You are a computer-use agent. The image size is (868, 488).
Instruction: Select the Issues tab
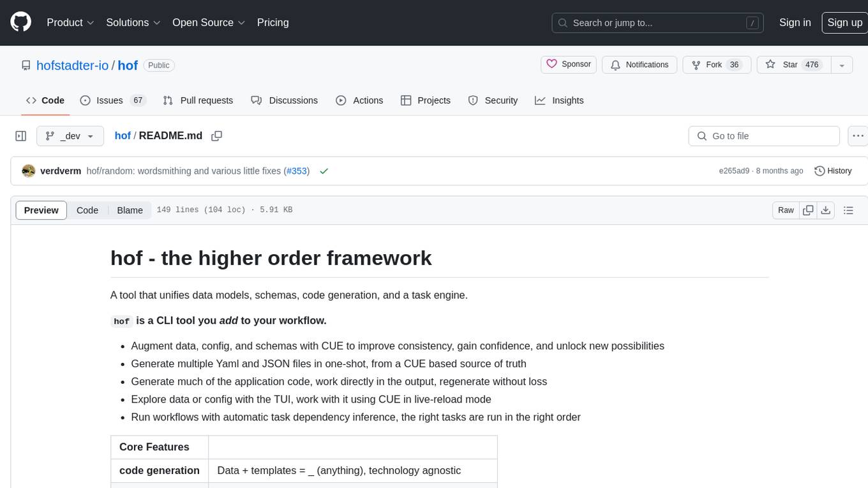pyautogui.click(x=113, y=100)
